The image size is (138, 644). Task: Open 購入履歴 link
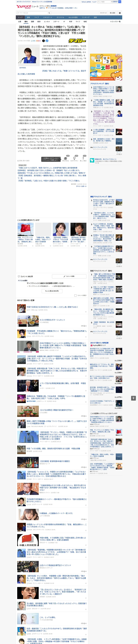click(x=112, y=13)
